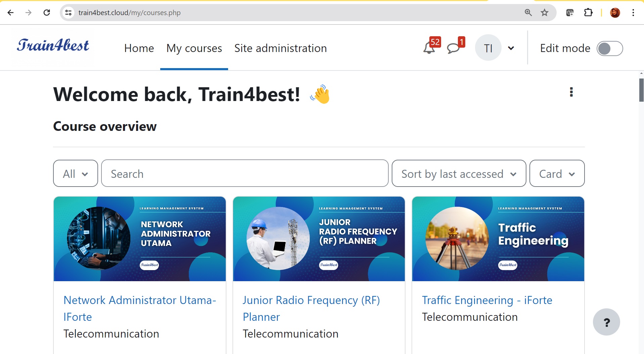Toggle Edit mode switch on
Screen dimensions: 644x354
tap(609, 48)
